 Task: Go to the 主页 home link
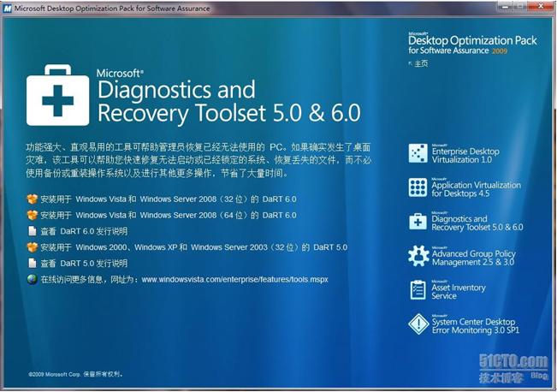coord(421,64)
